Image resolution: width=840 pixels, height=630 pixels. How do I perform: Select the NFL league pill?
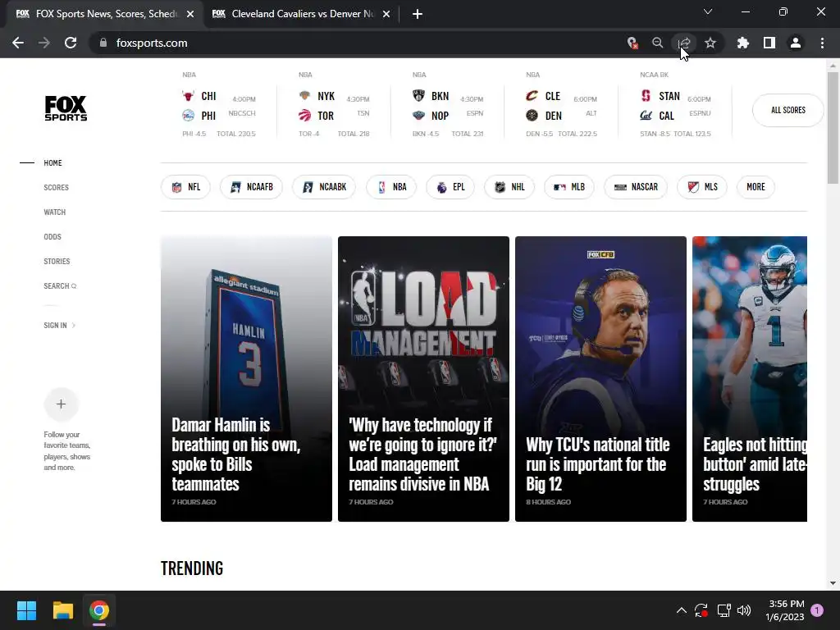tap(185, 187)
